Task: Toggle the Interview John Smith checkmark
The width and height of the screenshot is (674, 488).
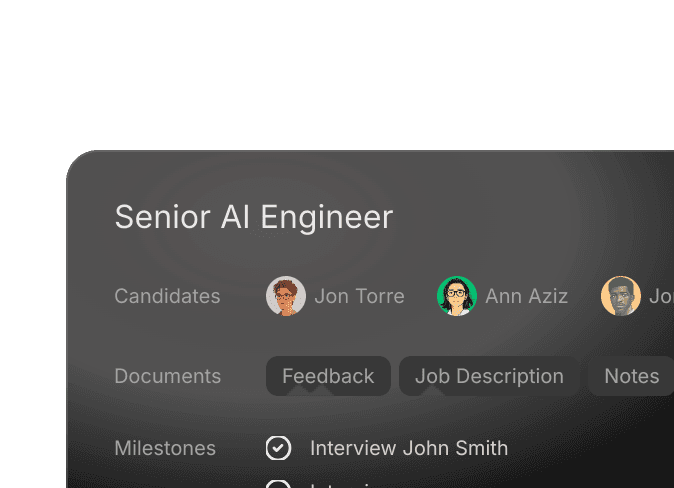Action: (x=278, y=448)
